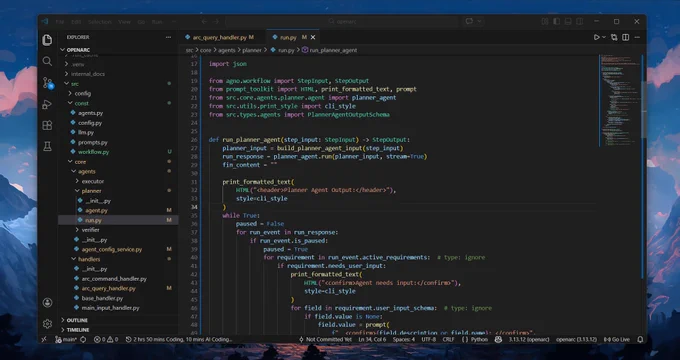
Task: Expand the OUTLINE section
Action: point(77,320)
